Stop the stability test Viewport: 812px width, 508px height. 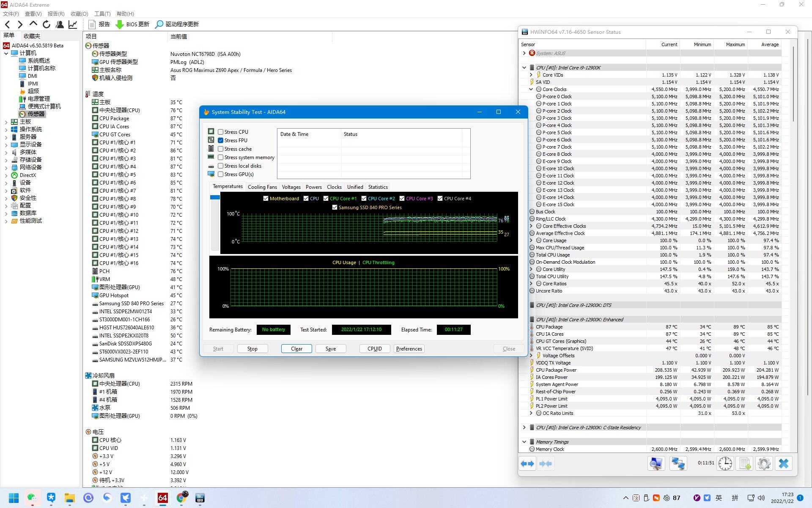pyautogui.click(x=252, y=349)
